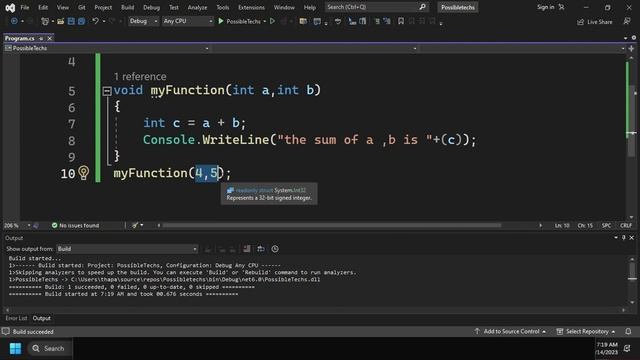Open the Edit menu

[43, 7]
